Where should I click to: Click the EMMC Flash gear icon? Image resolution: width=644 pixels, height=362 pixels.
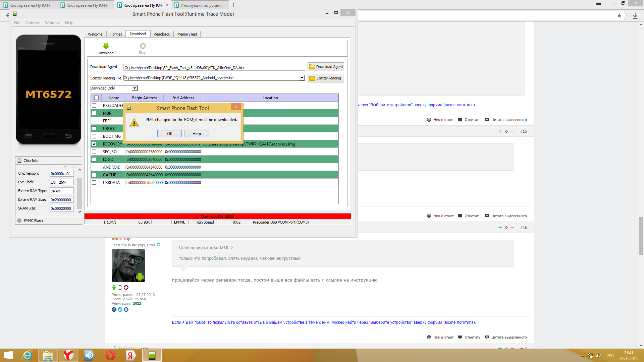(19, 221)
